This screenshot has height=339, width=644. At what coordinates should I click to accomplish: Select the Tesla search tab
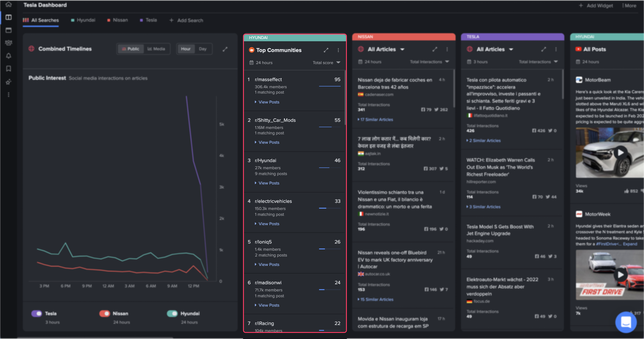tap(149, 20)
